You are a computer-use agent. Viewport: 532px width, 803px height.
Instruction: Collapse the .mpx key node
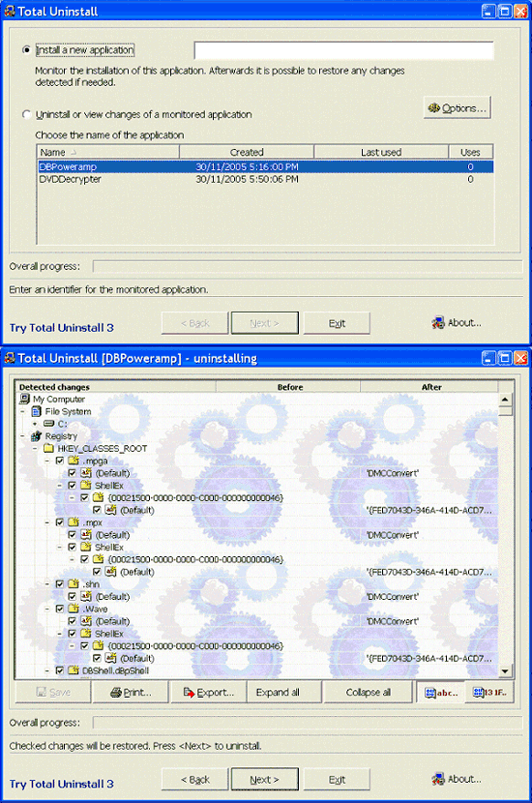[x=47, y=522]
